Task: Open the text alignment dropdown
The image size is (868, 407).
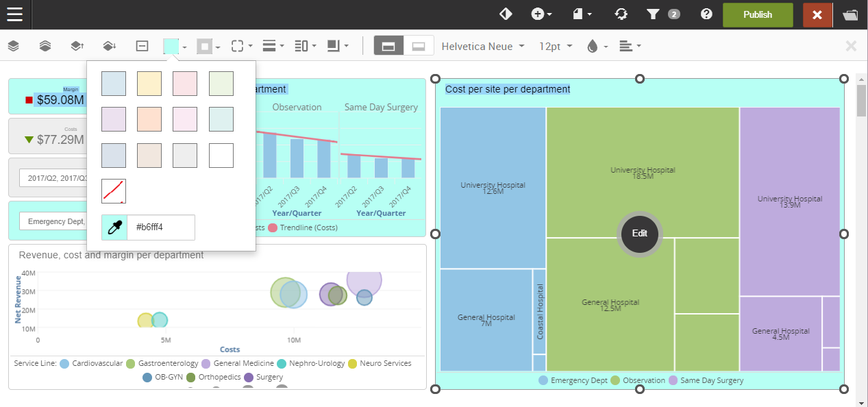Action: pyautogui.click(x=630, y=46)
